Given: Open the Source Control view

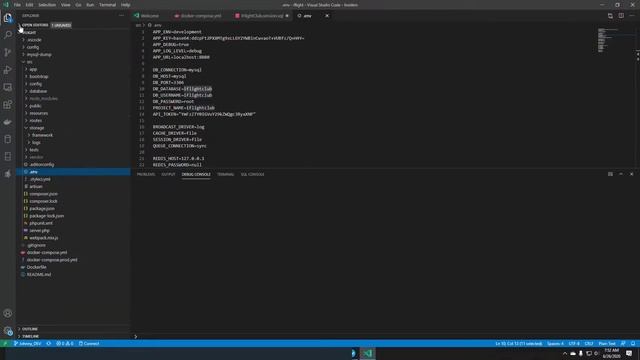Looking at the screenshot, I should pos(8,52).
